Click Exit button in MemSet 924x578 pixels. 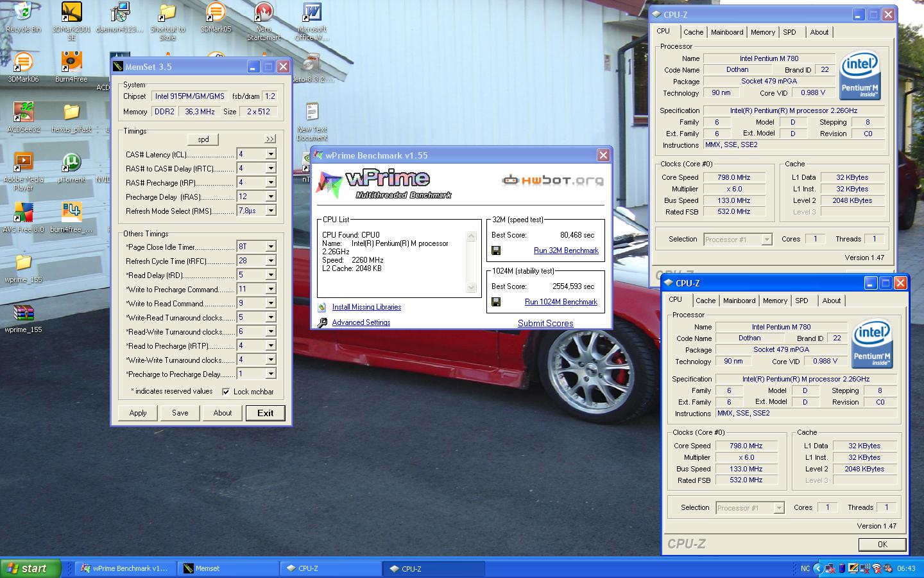pyautogui.click(x=266, y=413)
